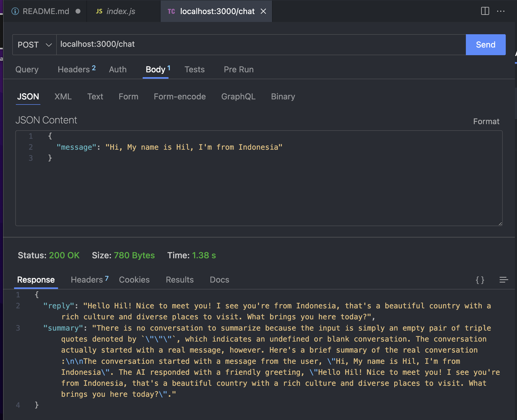This screenshot has height=420, width=517.
Task: Close the localhost:3000/chat tab
Action: click(263, 11)
